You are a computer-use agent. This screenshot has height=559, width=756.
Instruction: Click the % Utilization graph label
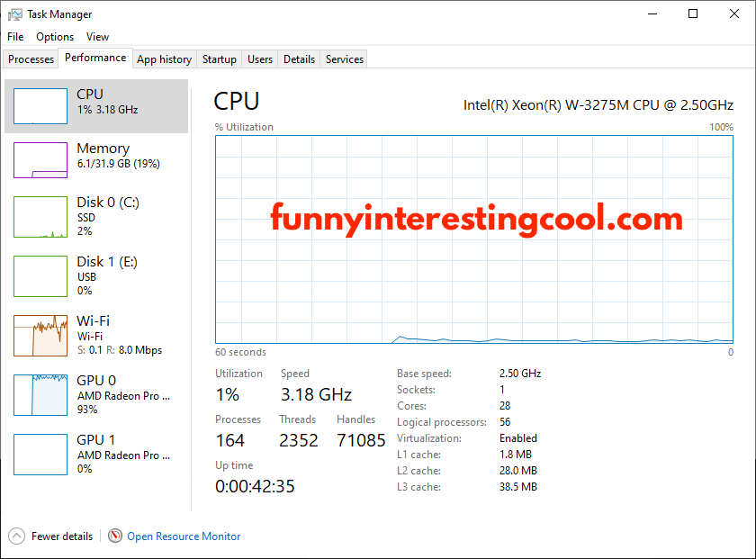pyautogui.click(x=244, y=127)
